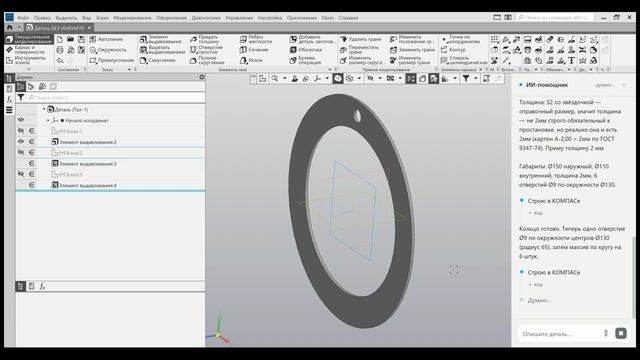Screen dimensions: 640x360
Task: Open the Сечение section tool
Action: 254,50
